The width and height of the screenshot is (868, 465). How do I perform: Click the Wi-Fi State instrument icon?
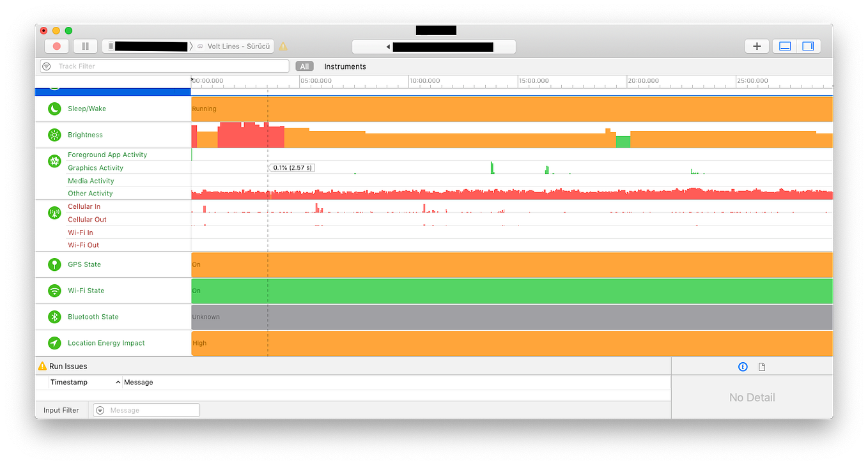(x=54, y=290)
